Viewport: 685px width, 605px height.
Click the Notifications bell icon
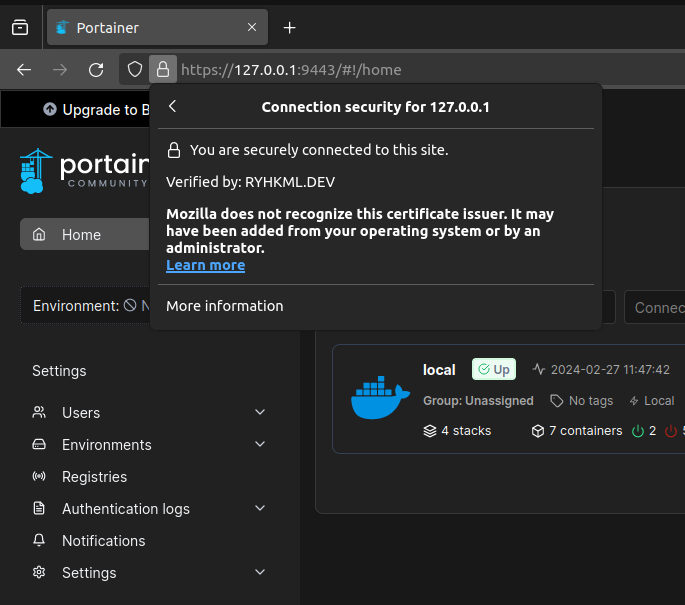pyautogui.click(x=39, y=540)
